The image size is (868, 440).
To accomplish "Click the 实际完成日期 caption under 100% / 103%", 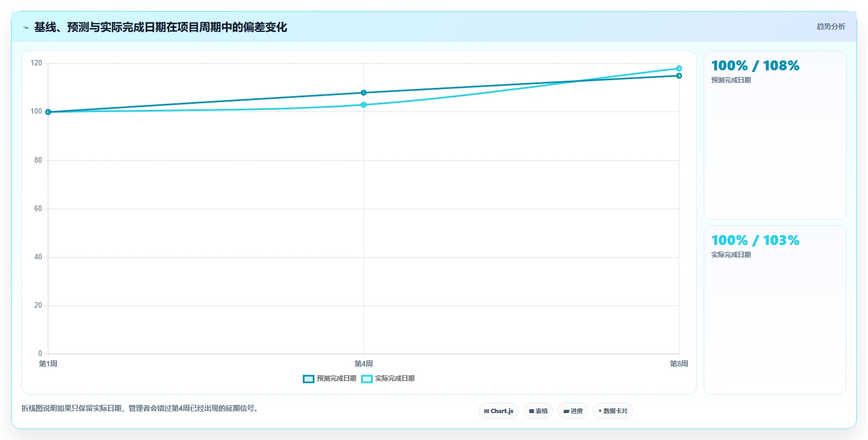I will 731,255.
